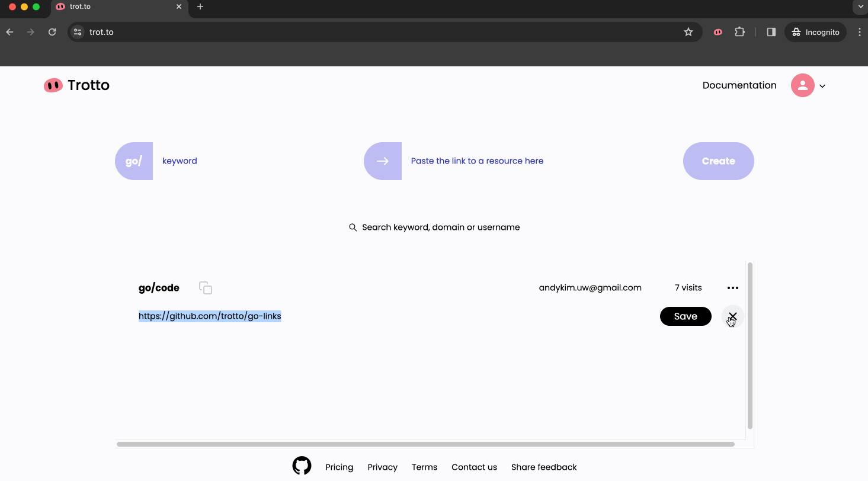Open the Contact us footer link
This screenshot has width=868, height=481.
click(x=475, y=467)
